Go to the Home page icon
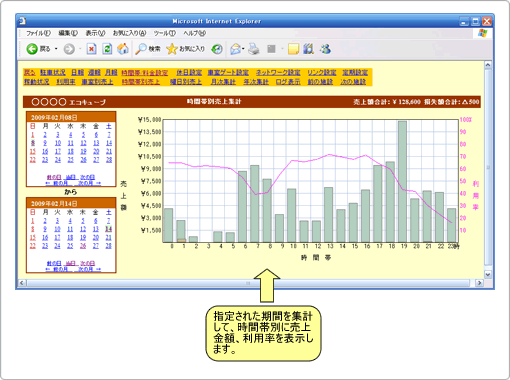 coord(123,49)
